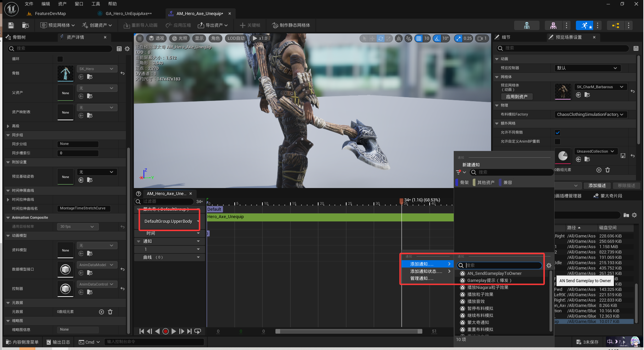The width and height of the screenshot is (644, 350).
Task: Delete metadata array elements with trash icon
Action: (x=110, y=312)
